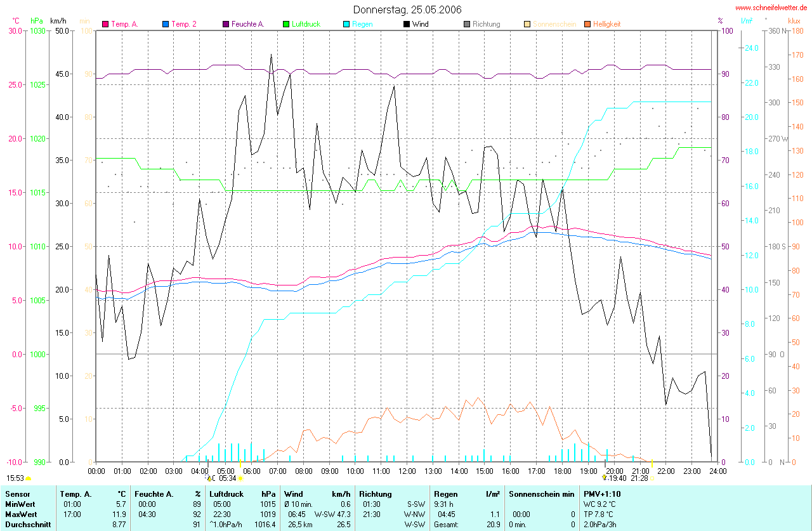812x531 pixels.
Task: Click the 'Wind' legend label
Action: [420, 24]
